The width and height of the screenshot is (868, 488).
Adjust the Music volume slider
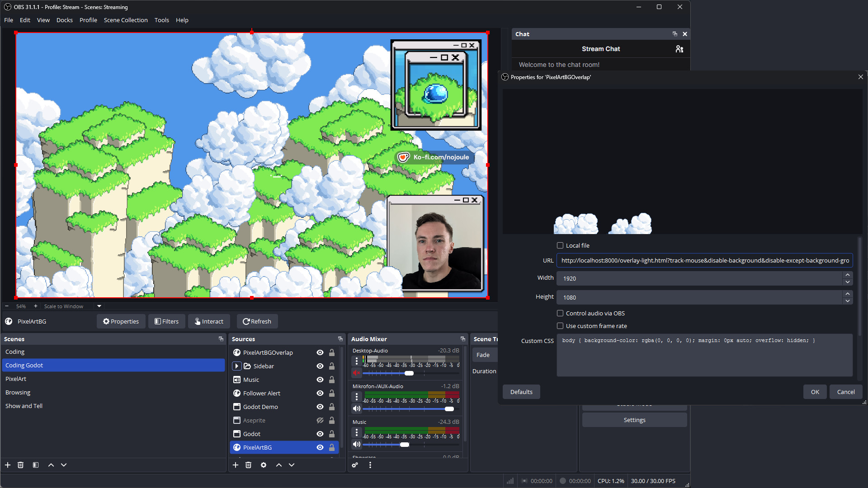click(405, 445)
